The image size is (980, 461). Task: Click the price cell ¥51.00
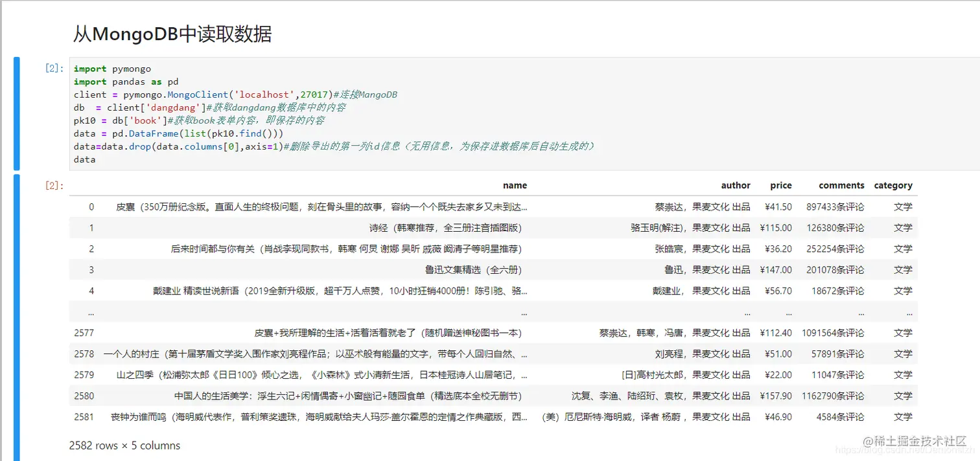(778, 354)
